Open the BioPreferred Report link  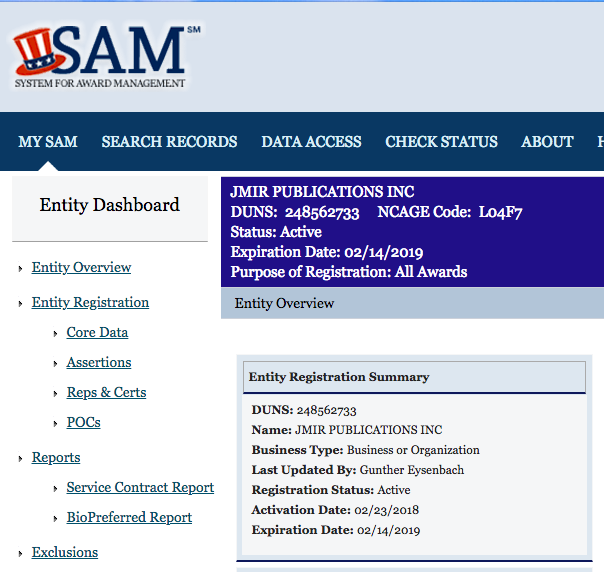coord(129,518)
